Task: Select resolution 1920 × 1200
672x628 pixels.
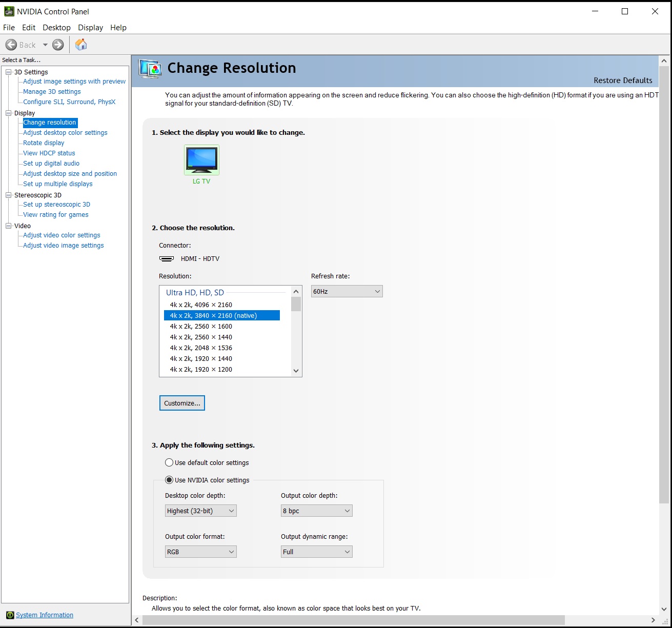Action: [222, 370]
